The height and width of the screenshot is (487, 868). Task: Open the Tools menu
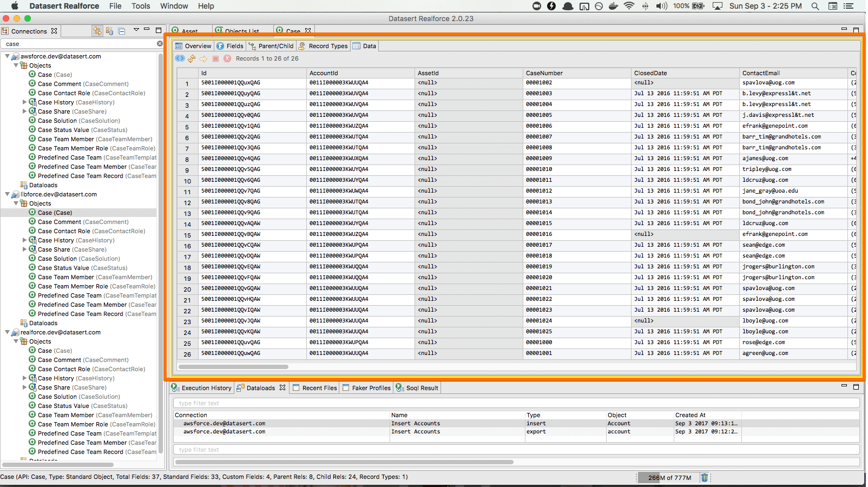[x=141, y=6]
